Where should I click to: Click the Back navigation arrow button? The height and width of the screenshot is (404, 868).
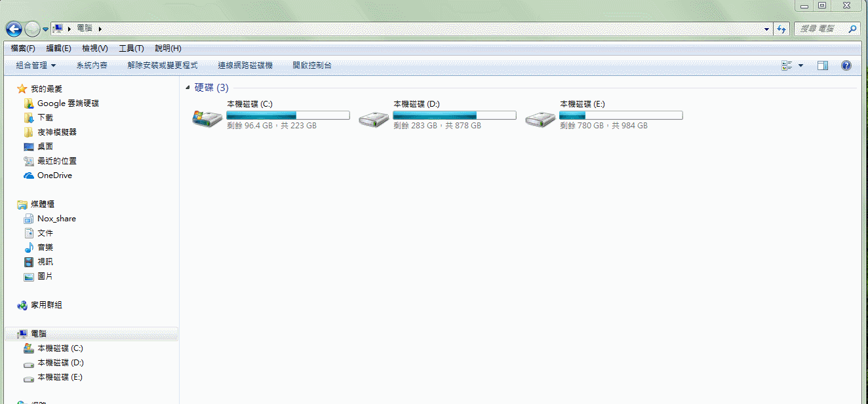(14, 29)
